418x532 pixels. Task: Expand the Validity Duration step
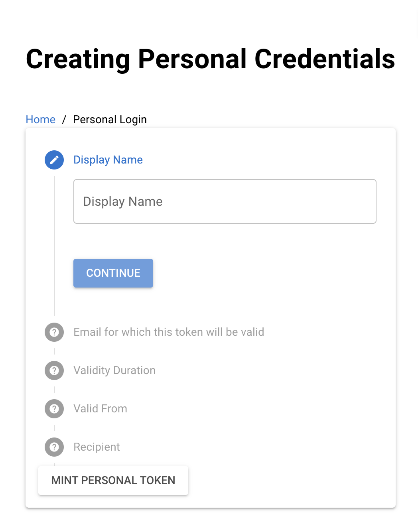[x=114, y=370]
